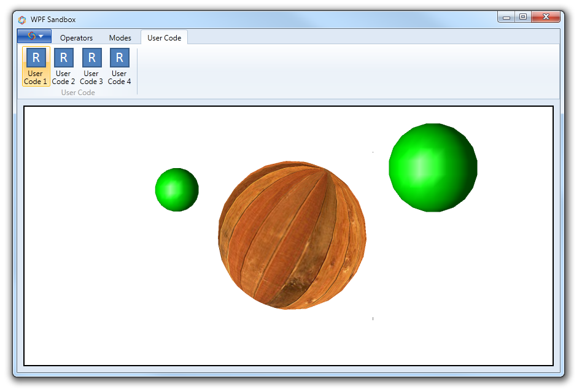The width and height of the screenshot is (582, 392).
Task: Click blank ribbon area right of User Code group
Action: [344, 71]
